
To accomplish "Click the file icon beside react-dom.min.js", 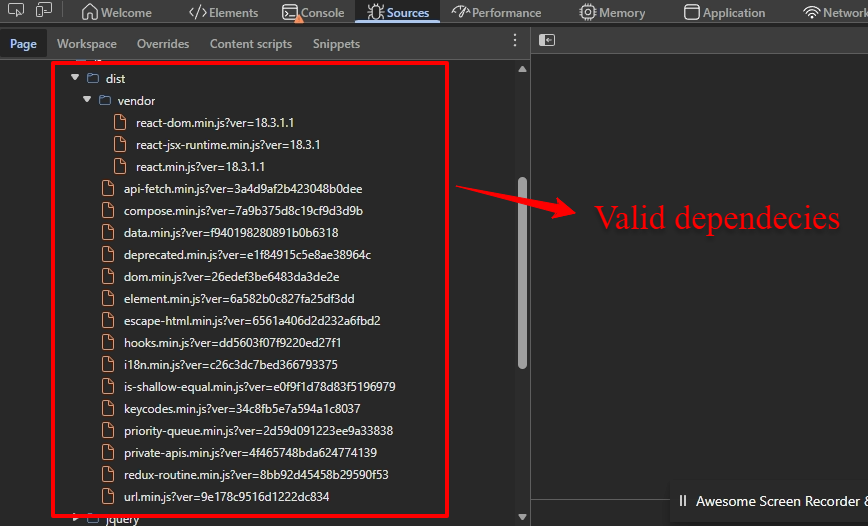I will (x=120, y=122).
